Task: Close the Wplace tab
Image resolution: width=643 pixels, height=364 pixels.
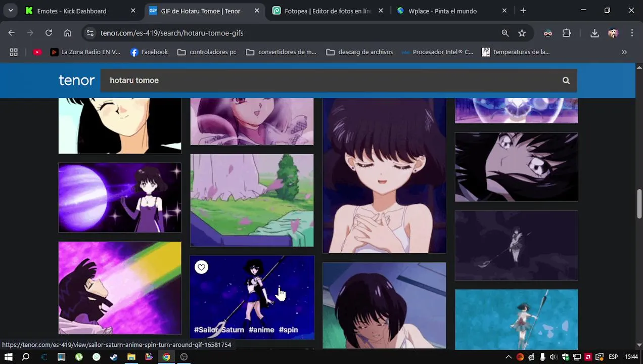Action: click(504, 11)
